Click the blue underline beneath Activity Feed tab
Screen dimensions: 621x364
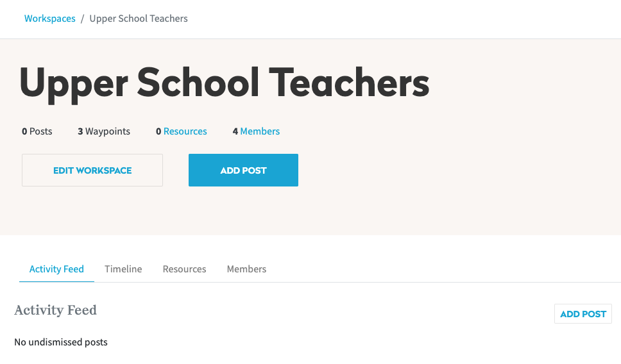pyautogui.click(x=56, y=282)
